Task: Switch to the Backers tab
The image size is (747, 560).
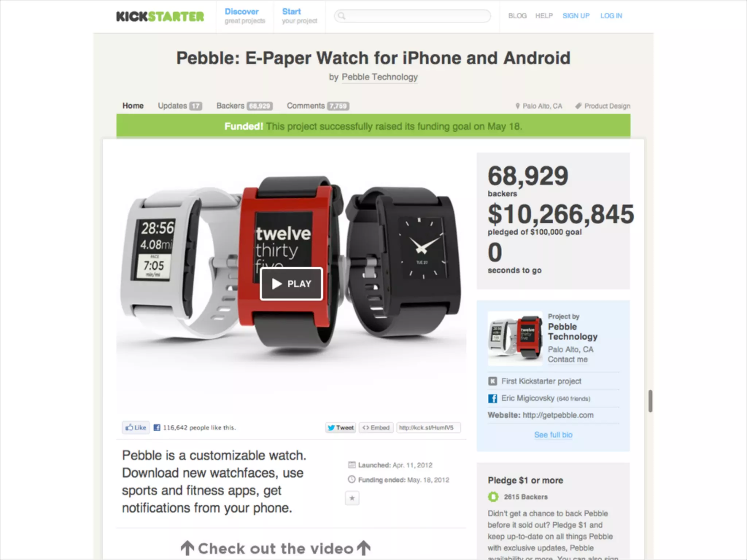Action: point(244,106)
